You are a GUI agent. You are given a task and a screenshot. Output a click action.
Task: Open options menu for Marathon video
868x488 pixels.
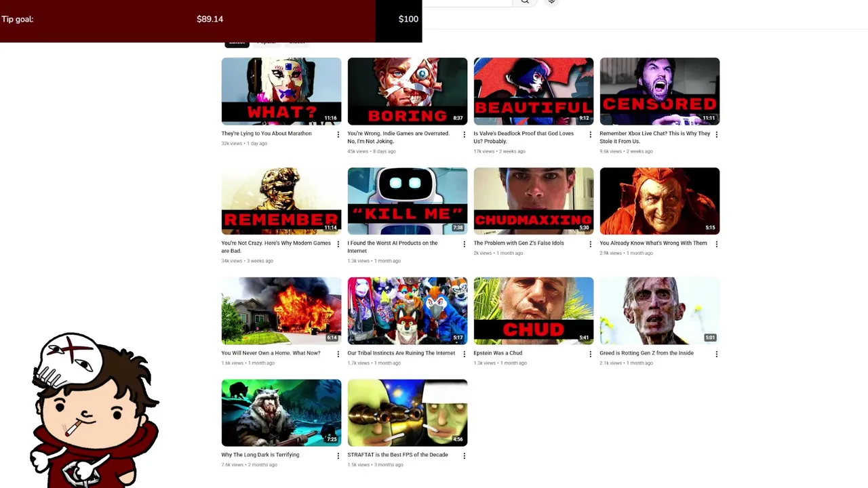(x=338, y=134)
